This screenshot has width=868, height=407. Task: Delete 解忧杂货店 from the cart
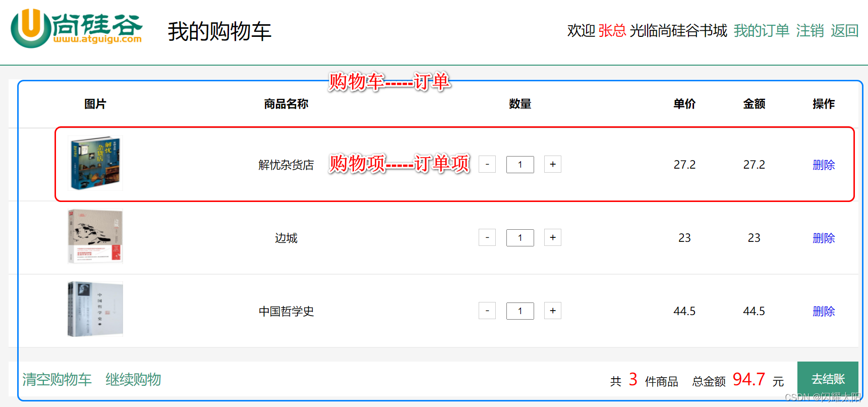[x=824, y=165]
